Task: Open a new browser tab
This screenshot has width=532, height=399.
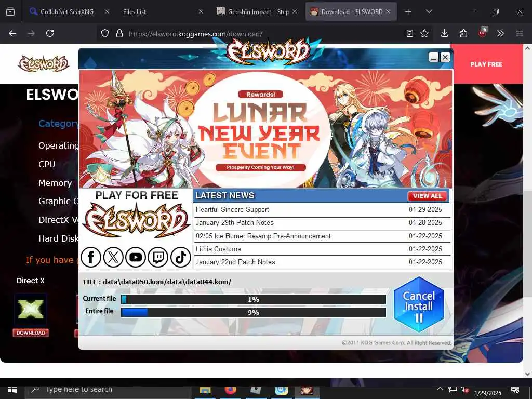Action: [x=408, y=12]
